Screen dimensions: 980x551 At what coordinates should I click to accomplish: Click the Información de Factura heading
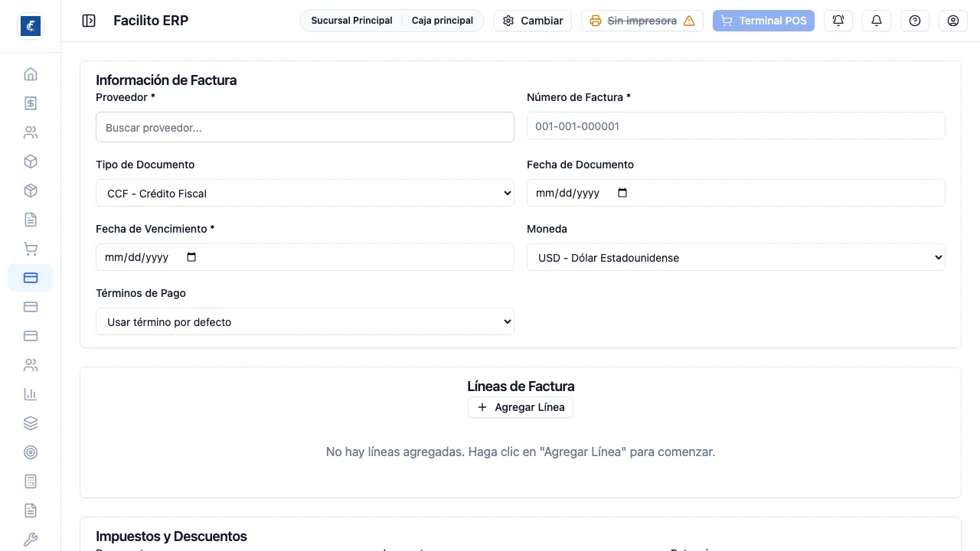(x=166, y=80)
